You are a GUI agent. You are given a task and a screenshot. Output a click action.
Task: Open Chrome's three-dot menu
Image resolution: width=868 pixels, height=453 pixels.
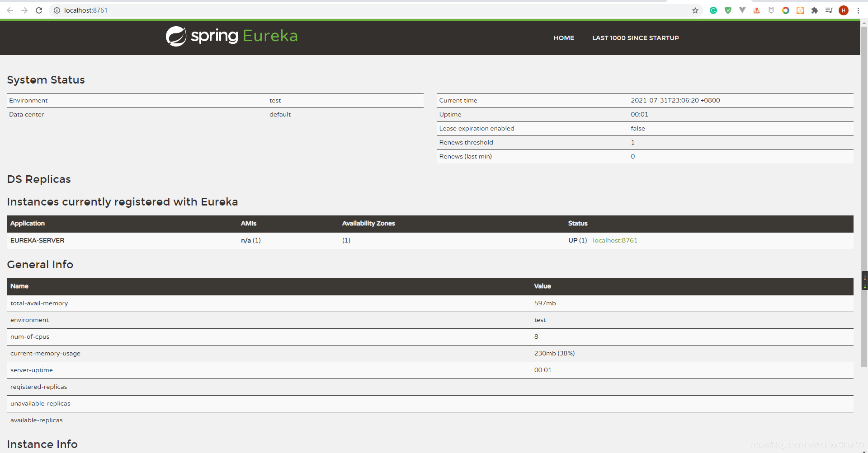coord(858,10)
